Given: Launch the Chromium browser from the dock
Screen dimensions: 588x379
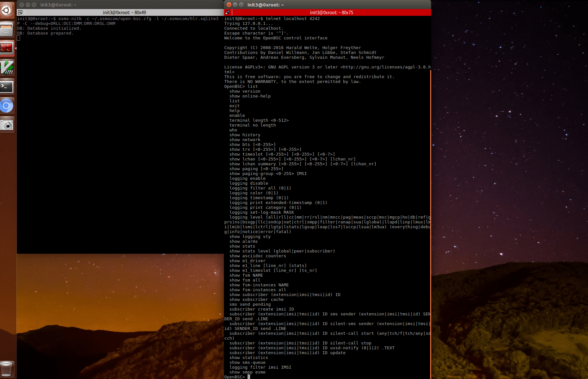Looking at the screenshot, I should pos(6,106).
